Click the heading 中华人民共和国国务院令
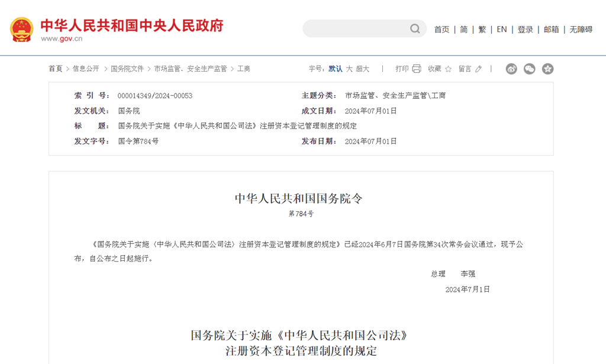Viewport: 606px width, 364px height. click(299, 199)
